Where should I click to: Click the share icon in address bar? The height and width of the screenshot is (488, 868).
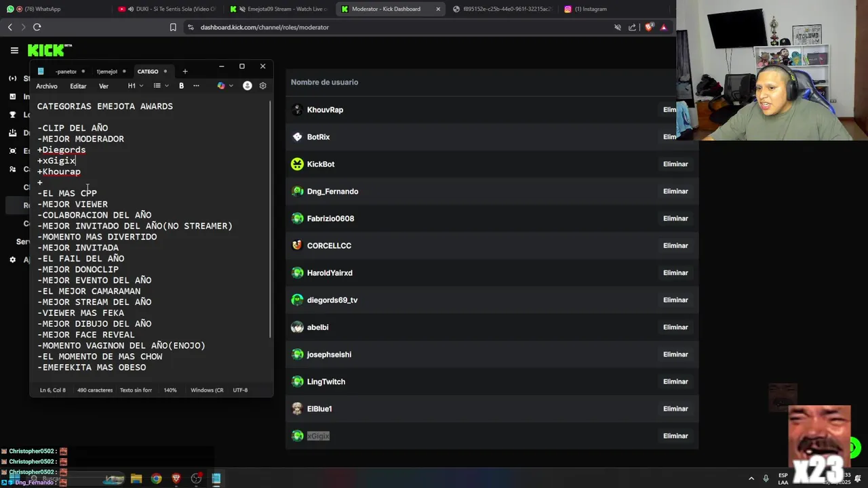click(632, 27)
